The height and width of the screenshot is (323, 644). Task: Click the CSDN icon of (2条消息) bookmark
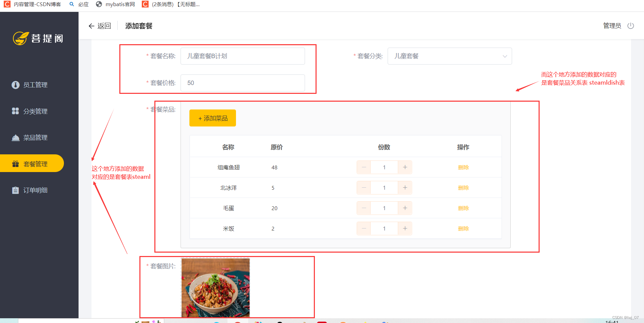tap(145, 4)
